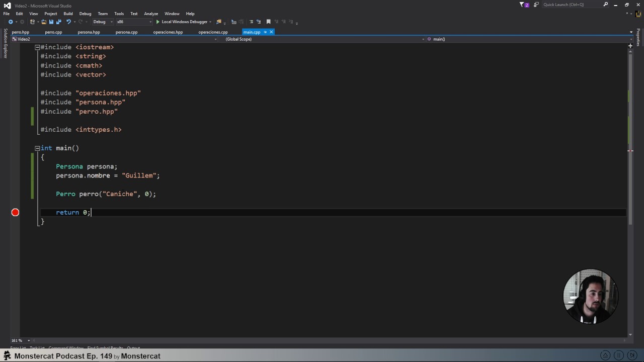Save the current file with Save icon
Screen dimensions: 644x362
(x=51, y=22)
